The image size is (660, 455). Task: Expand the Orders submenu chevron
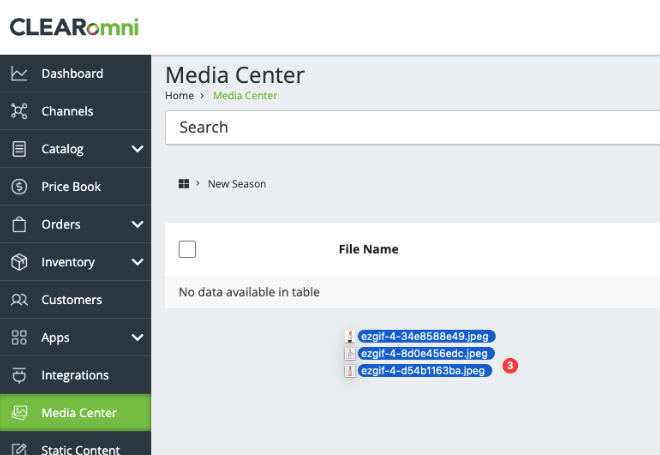(137, 224)
